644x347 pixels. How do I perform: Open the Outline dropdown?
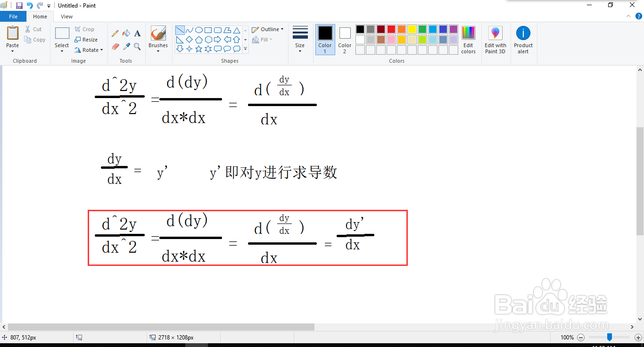click(x=267, y=29)
